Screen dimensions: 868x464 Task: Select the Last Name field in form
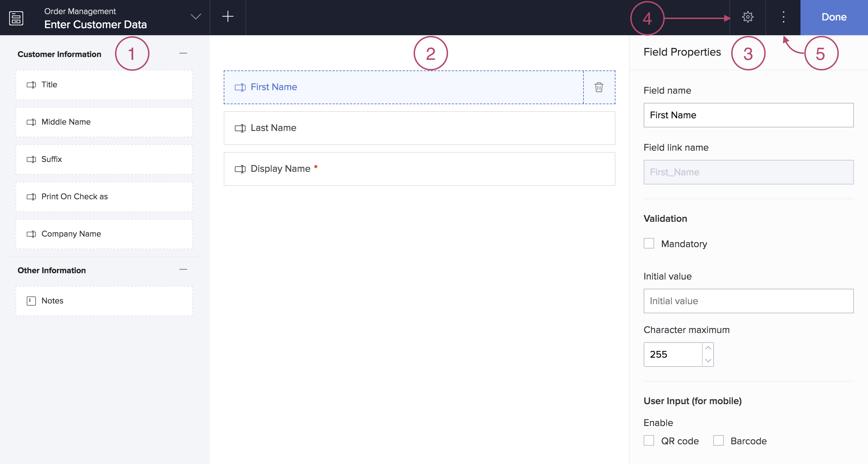[x=419, y=128]
